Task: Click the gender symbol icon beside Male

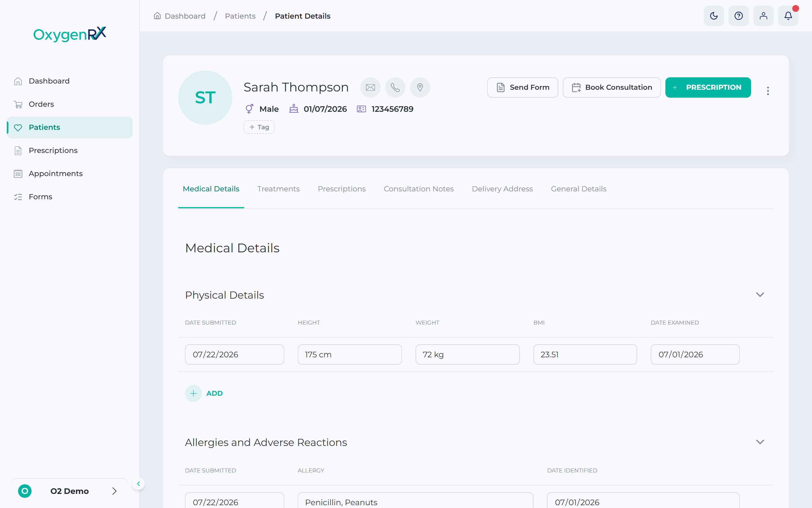Action: point(249,109)
